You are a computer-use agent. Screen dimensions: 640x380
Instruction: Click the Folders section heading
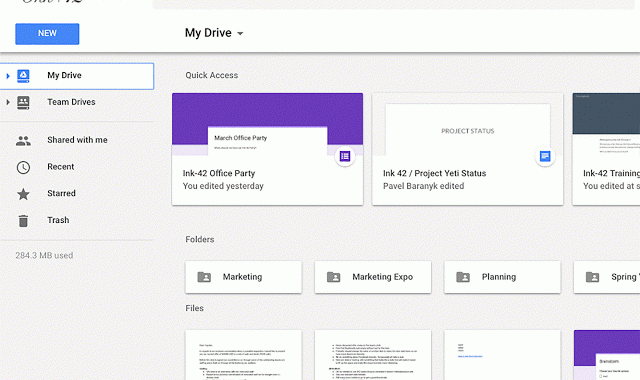(x=200, y=239)
